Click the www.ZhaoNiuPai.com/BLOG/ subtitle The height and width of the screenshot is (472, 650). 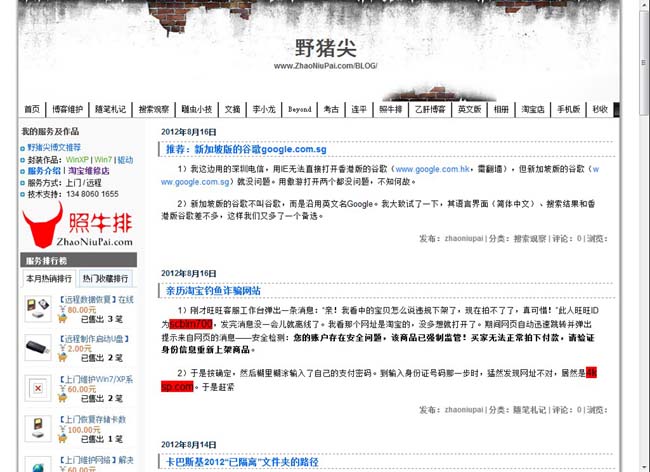tap(325, 66)
